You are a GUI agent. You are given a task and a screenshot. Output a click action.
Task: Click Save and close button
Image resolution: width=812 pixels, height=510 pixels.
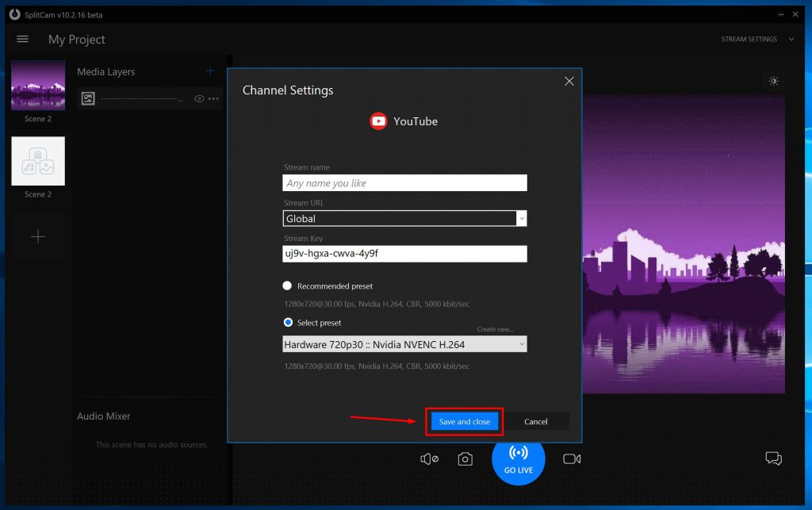coord(465,421)
